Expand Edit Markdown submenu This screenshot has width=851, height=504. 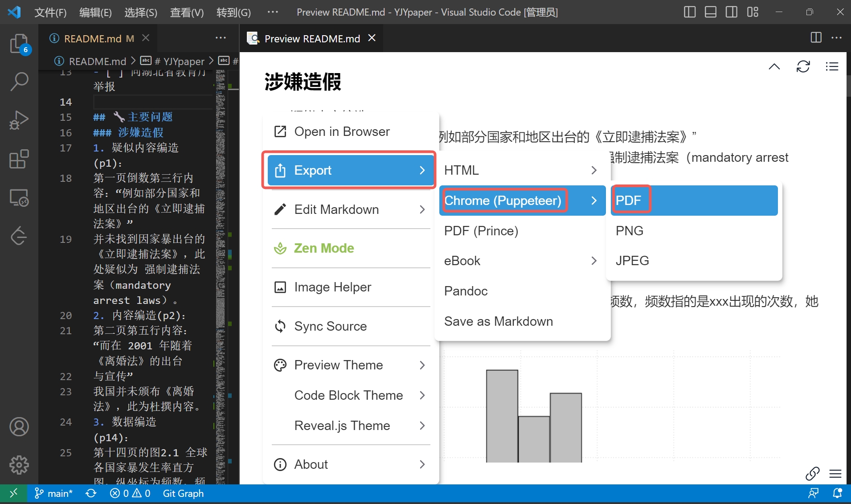click(x=351, y=209)
